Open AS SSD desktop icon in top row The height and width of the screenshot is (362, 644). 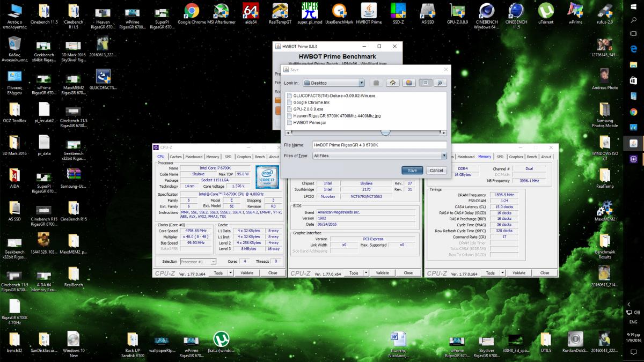pos(428,13)
